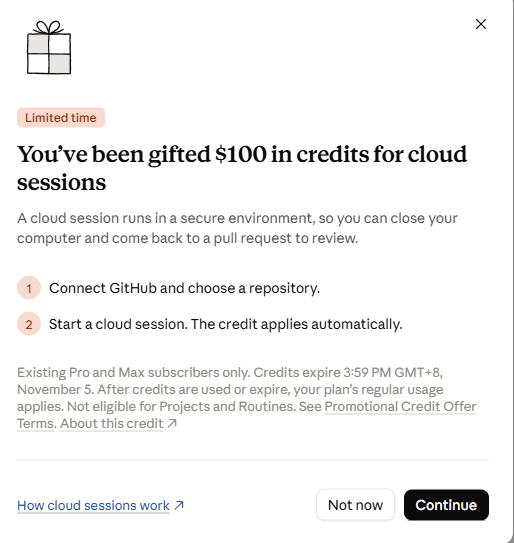Image resolution: width=514 pixels, height=543 pixels.
Task: Click the cloud session description paragraph
Action: point(237,228)
